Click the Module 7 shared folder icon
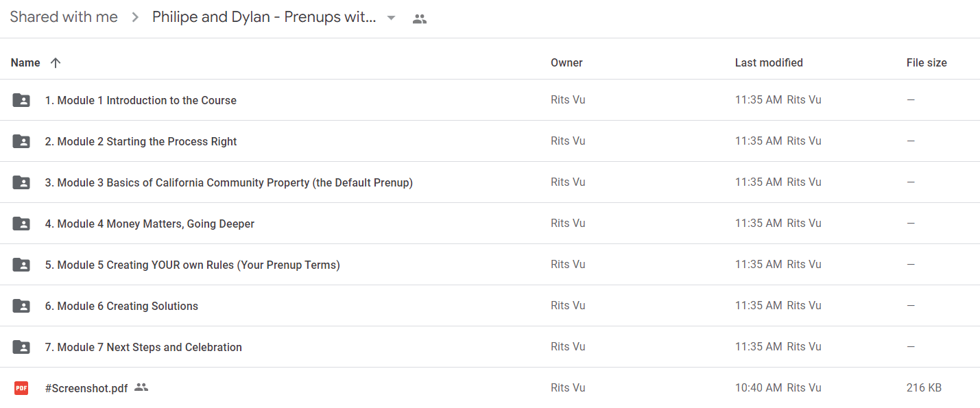 [21, 347]
